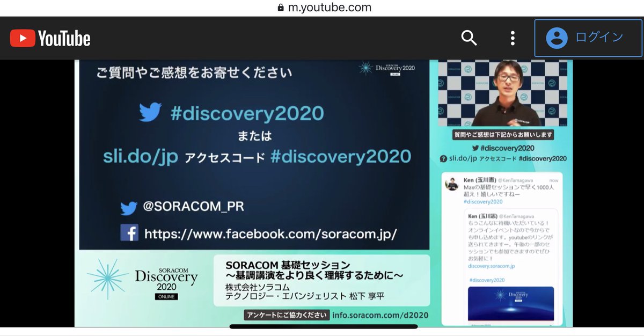Click the sli.do question-mark icon in sidebar
The width and height of the screenshot is (644, 336).
(x=443, y=159)
